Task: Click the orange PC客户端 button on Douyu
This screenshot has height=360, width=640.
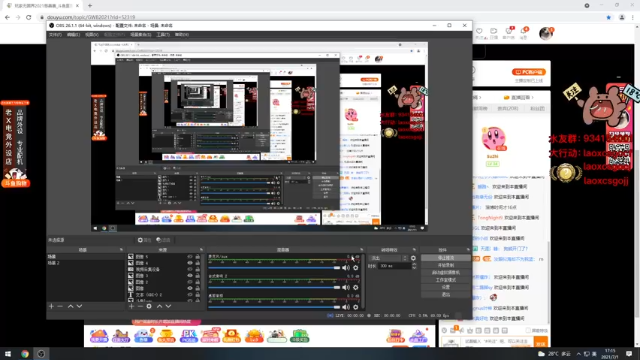Action: (529, 72)
